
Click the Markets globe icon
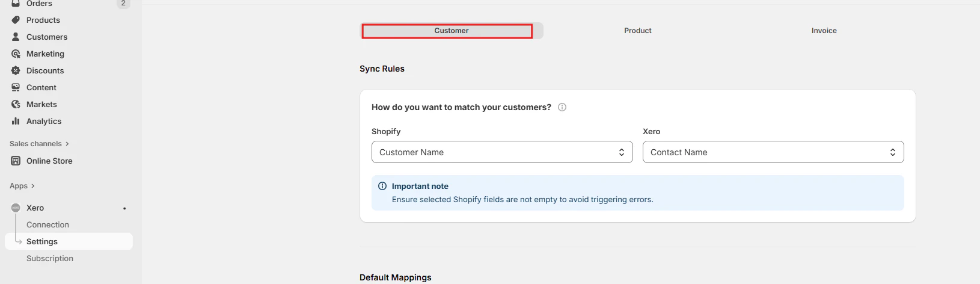tap(16, 104)
